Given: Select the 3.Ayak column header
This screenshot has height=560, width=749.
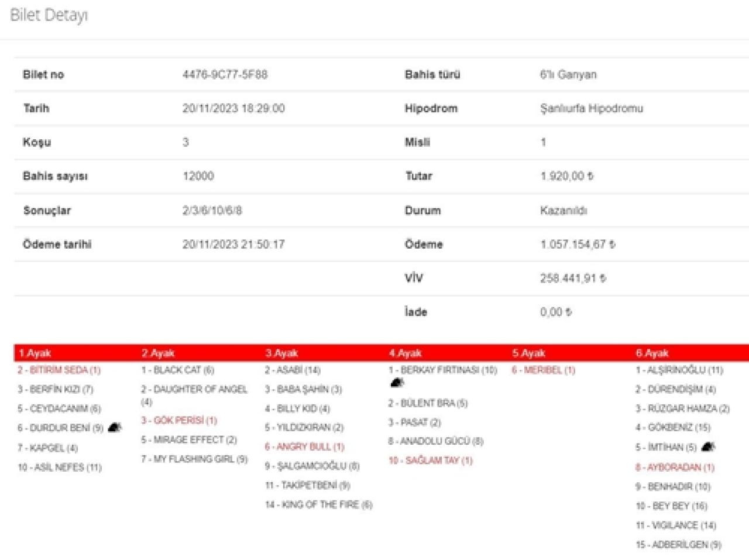Looking at the screenshot, I should [x=281, y=353].
